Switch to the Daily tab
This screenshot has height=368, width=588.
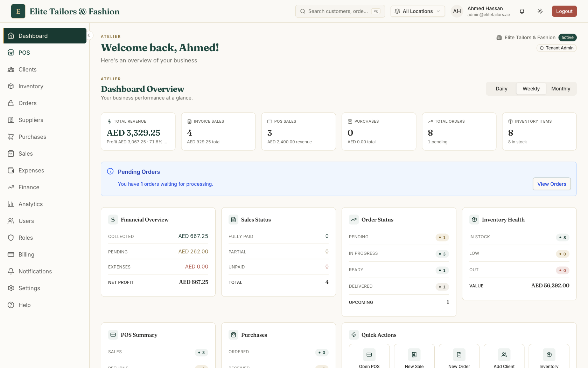tap(501, 89)
